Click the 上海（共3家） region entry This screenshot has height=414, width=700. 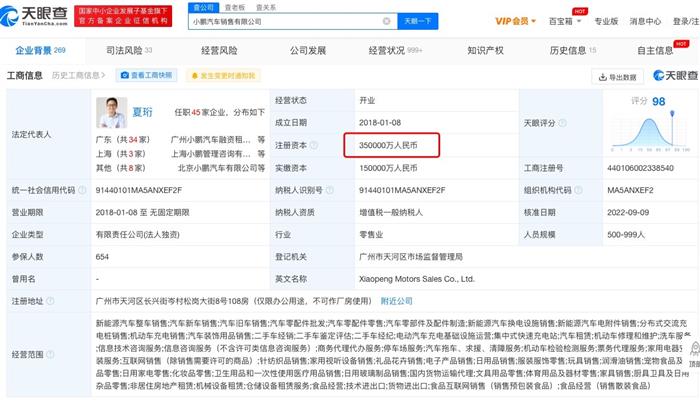click(x=121, y=154)
